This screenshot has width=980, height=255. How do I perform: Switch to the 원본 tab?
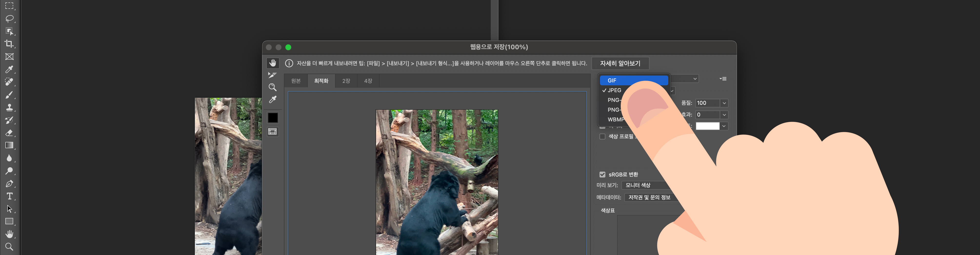296,81
